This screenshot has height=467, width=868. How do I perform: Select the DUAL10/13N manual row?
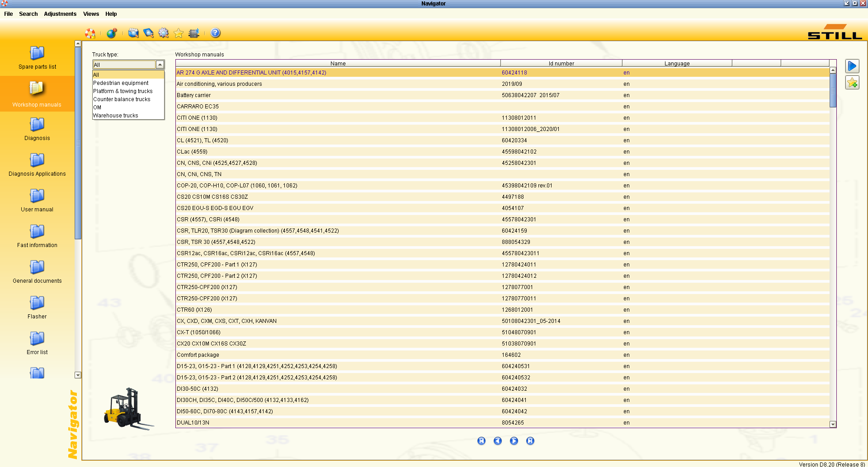tap(503, 423)
